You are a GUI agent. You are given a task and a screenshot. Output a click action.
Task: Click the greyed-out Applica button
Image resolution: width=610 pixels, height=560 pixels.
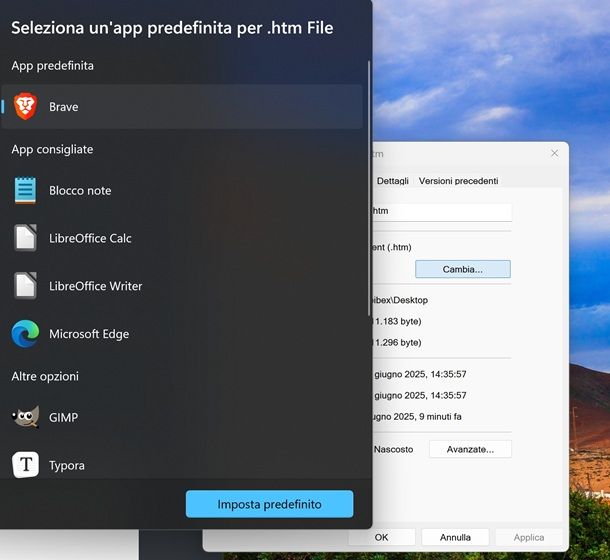pos(529,537)
